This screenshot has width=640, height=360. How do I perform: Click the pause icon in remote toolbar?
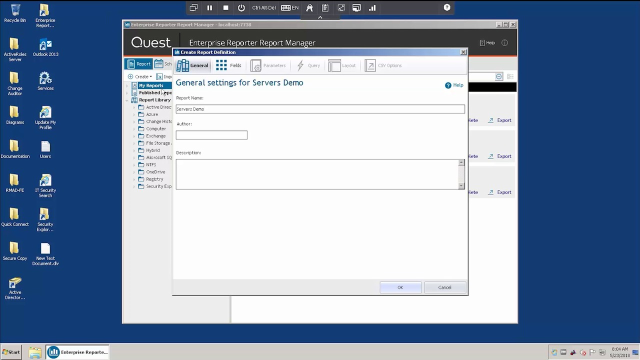(x=209, y=8)
